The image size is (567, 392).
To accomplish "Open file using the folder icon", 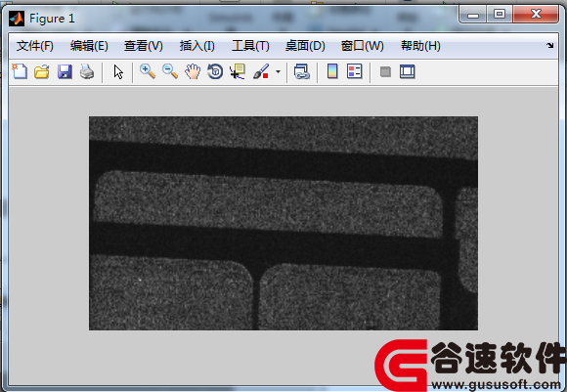I will [42, 71].
